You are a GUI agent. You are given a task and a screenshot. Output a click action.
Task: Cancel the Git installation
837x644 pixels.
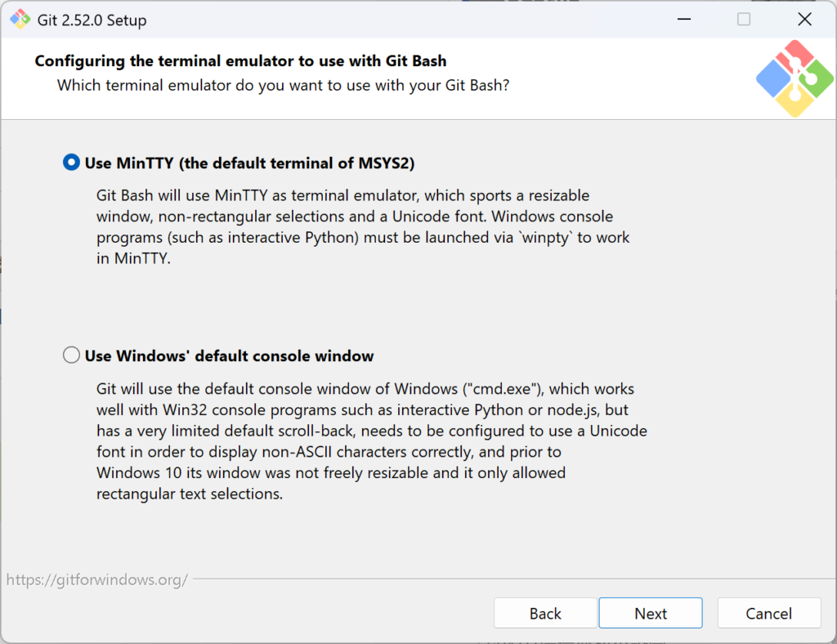(768, 613)
